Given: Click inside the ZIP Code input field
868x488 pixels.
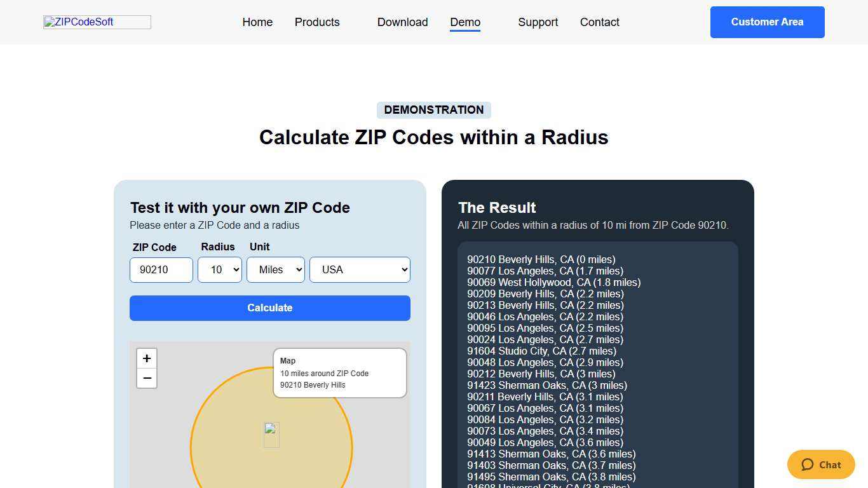Looking at the screenshot, I should click(161, 269).
